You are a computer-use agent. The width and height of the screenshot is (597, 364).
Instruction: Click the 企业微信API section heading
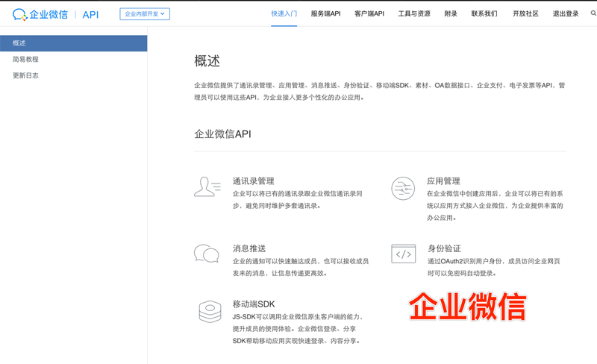coord(222,134)
